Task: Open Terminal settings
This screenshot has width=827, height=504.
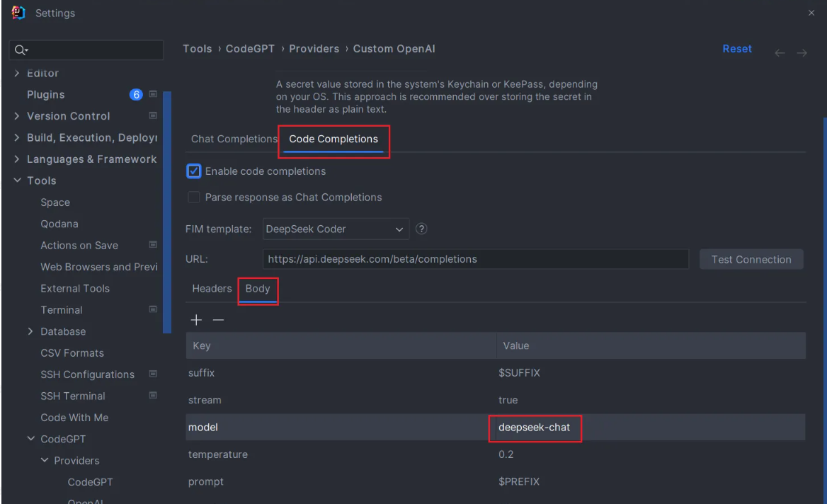Action: [x=61, y=310]
